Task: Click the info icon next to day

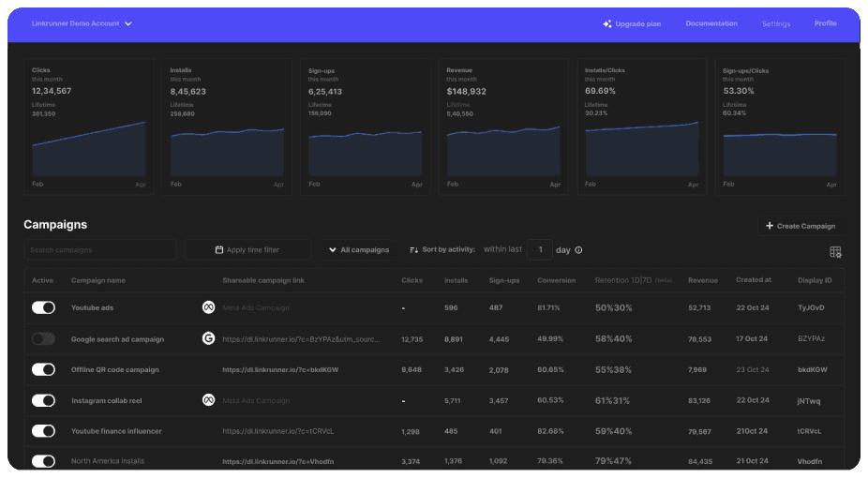Action: (x=578, y=250)
